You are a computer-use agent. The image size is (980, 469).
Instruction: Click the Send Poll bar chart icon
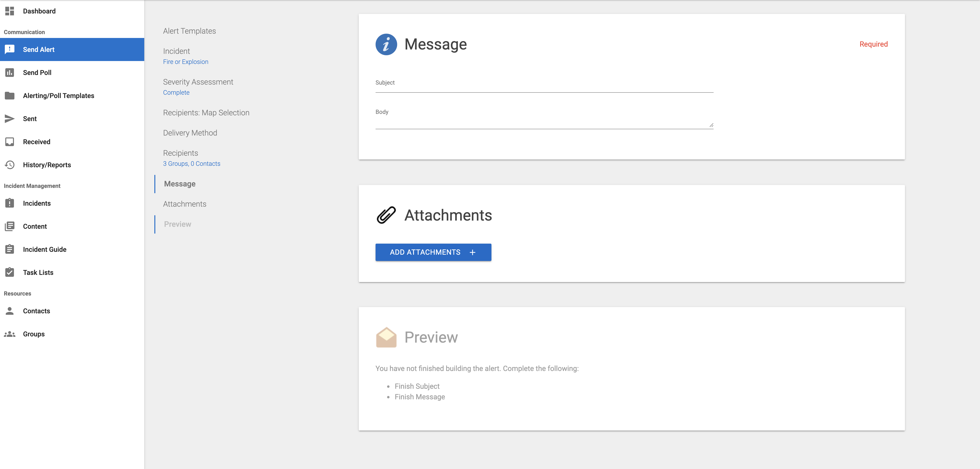(10, 73)
